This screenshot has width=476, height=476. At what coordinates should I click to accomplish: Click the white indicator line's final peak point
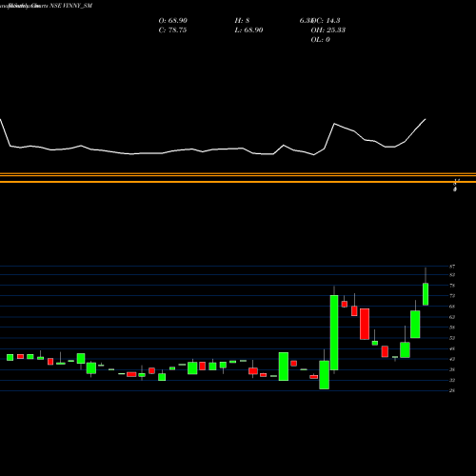(x=426, y=119)
